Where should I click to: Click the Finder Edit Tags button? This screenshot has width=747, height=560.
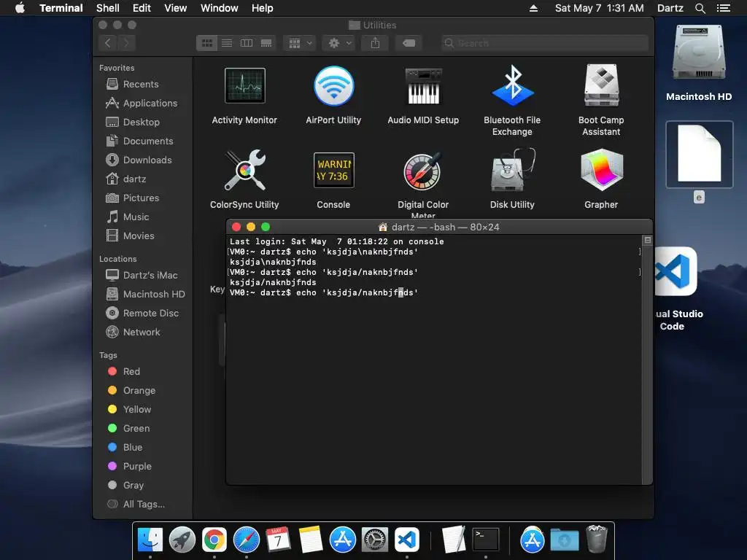[409, 43]
